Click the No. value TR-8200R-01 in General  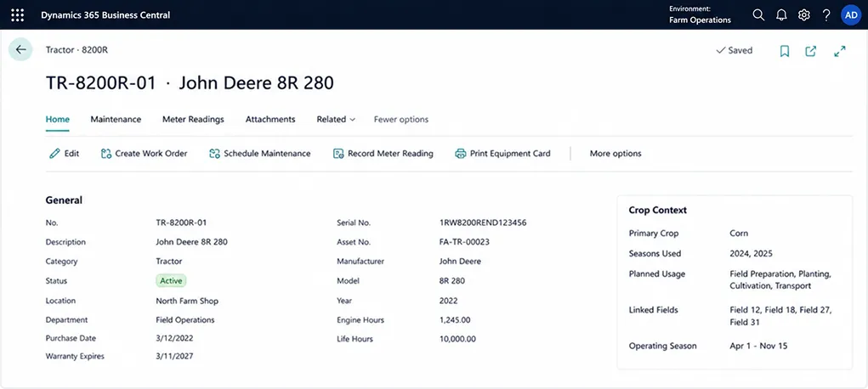181,223
